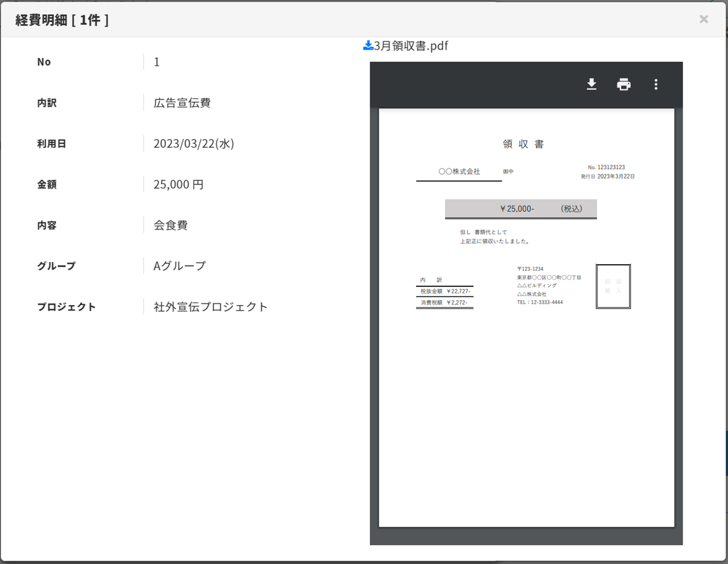Click the 領収書 title in the PDF

[523, 144]
